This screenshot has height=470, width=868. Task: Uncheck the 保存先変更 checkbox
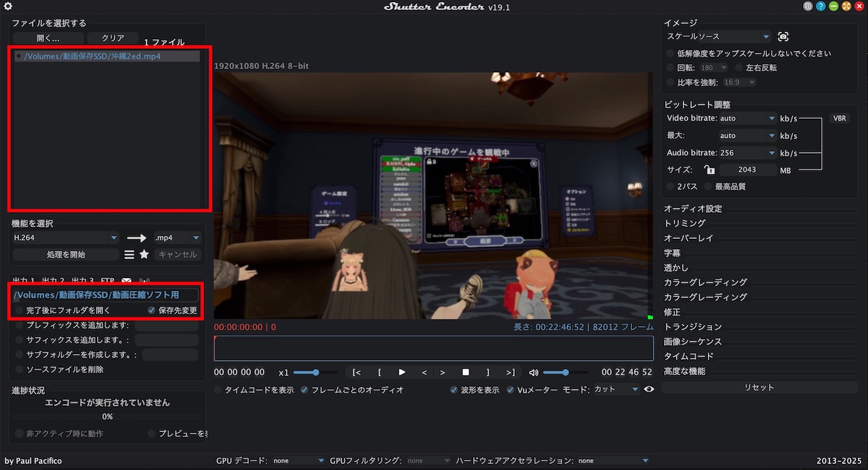tap(152, 311)
